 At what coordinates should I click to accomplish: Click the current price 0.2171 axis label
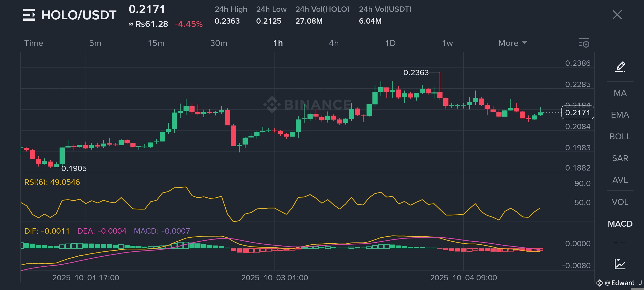(x=577, y=113)
